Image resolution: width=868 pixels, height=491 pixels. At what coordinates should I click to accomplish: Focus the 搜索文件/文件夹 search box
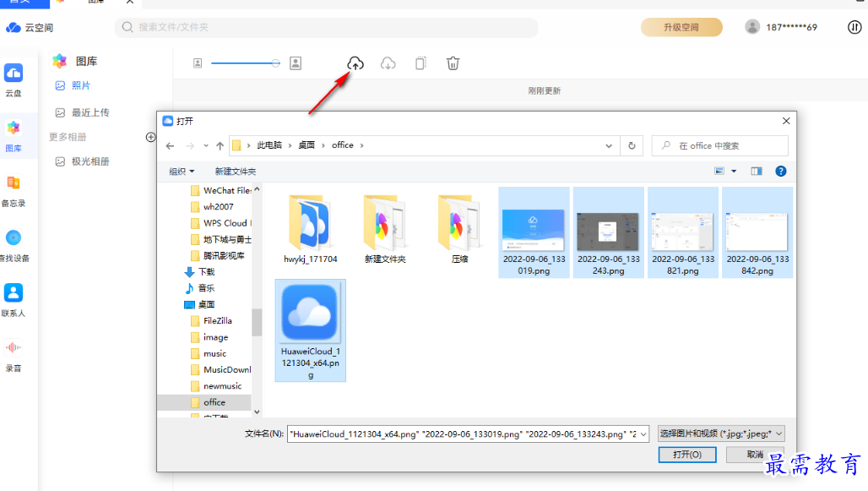click(326, 27)
